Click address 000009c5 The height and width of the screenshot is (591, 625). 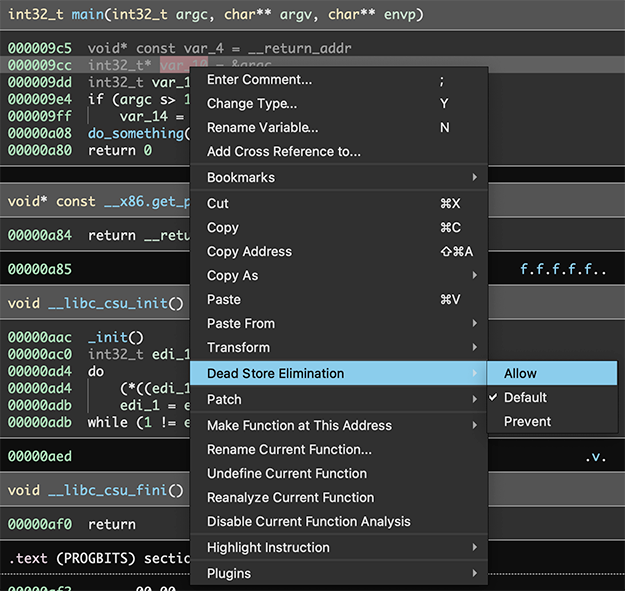(40, 48)
